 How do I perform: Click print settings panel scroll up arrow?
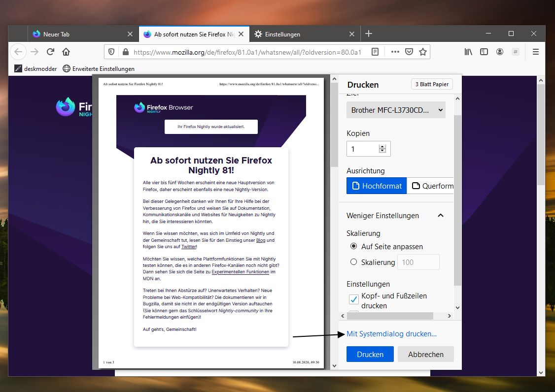coord(457,98)
